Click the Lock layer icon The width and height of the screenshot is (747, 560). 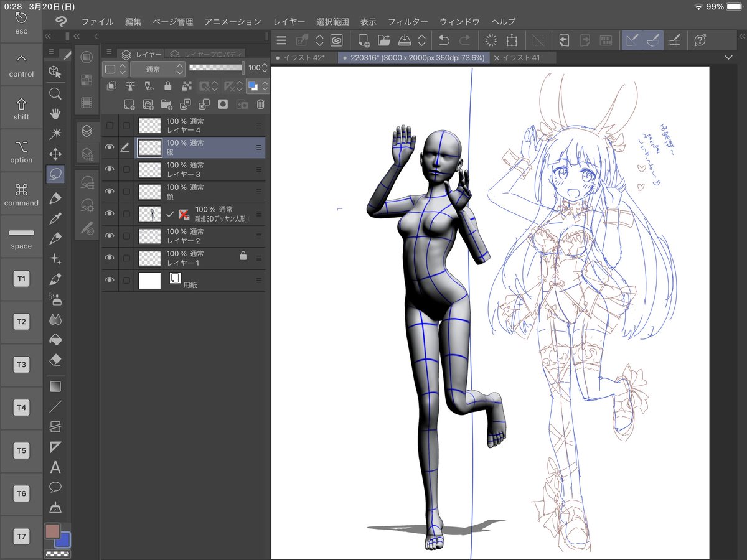click(167, 86)
